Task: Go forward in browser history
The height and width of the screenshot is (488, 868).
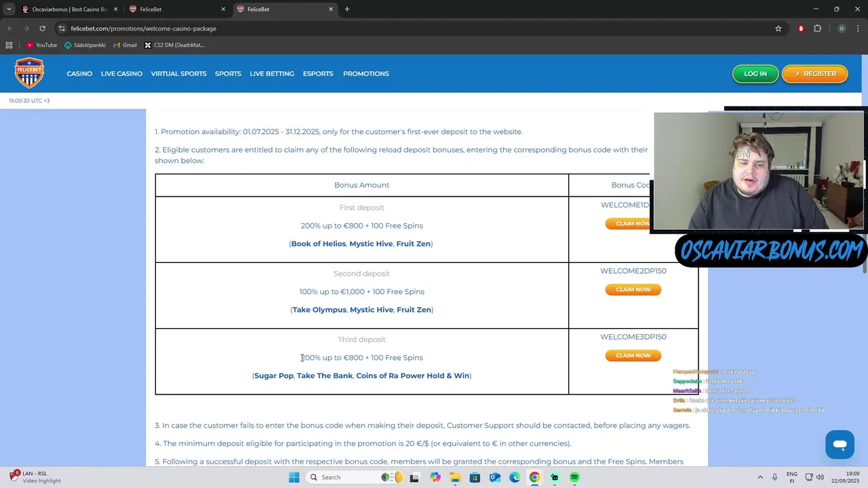Action: (x=26, y=28)
